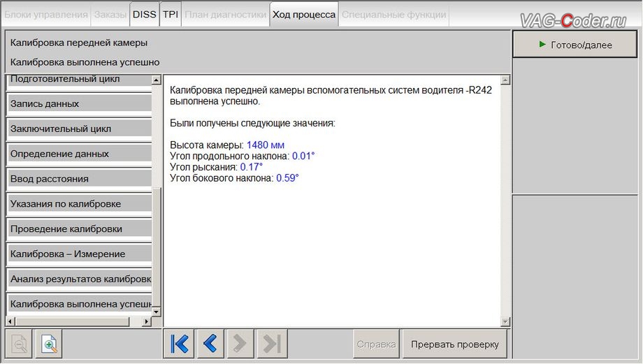Viewport: 643px width, 364px height.
Task: Select Проведение калибровки step
Action: tap(79, 228)
